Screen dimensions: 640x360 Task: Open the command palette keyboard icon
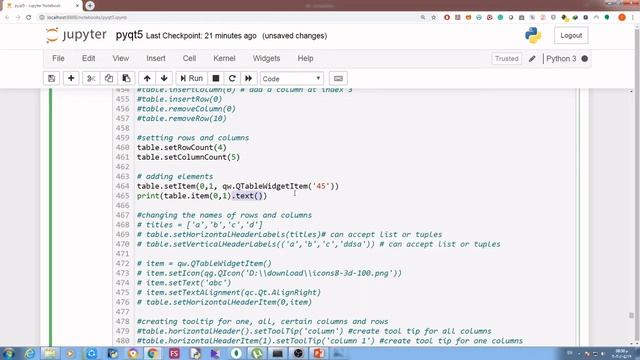point(338,78)
